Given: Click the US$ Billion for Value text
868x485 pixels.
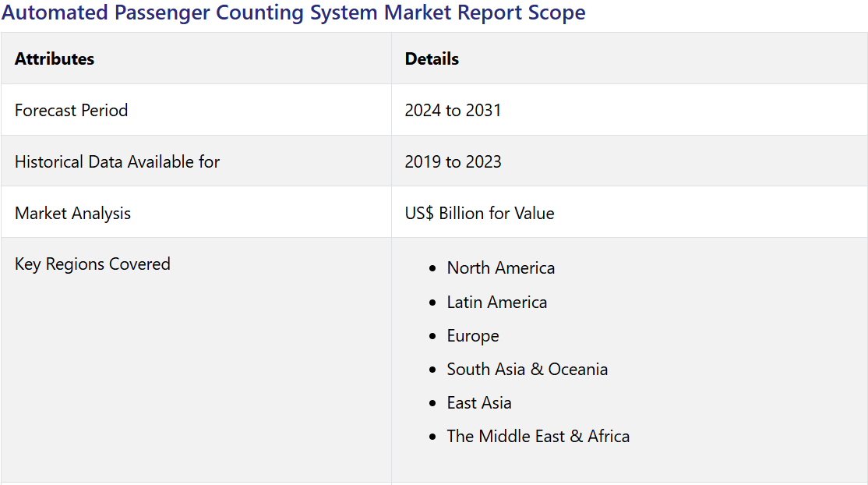Looking at the screenshot, I should (x=479, y=214).
